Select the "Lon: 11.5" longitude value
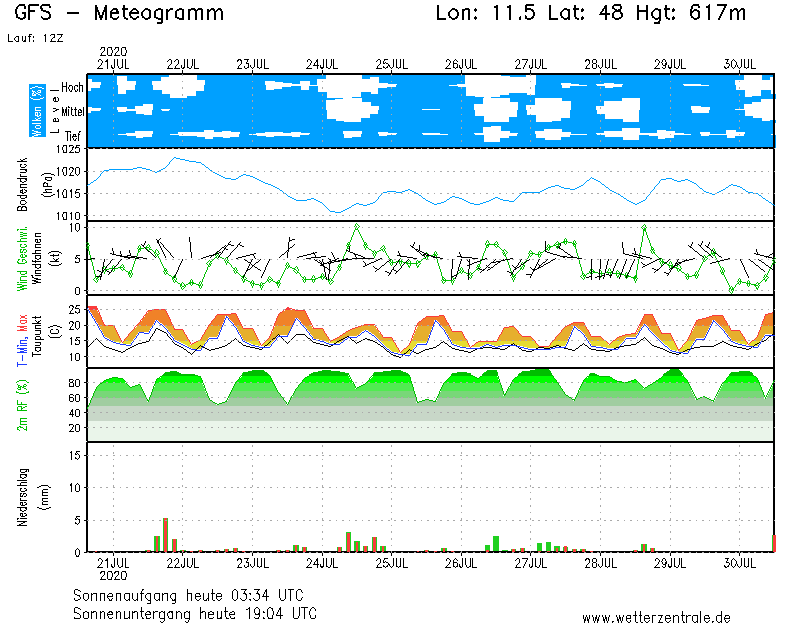This screenshot has height=625, width=800. 485,13
